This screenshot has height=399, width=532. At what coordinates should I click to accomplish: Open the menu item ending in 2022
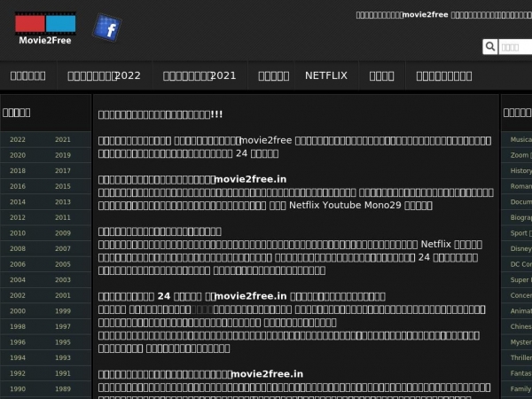coord(104,75)
